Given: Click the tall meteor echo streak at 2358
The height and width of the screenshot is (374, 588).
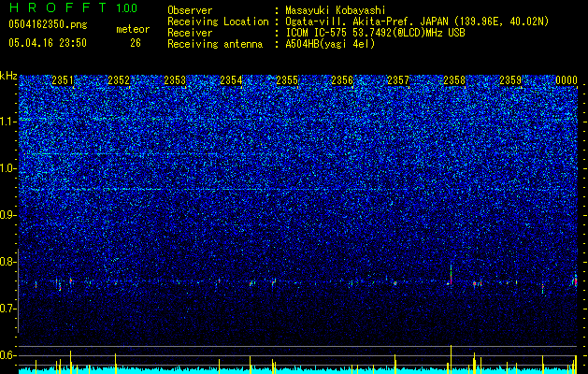Looking at the screenshot, I should click(451, 275).
